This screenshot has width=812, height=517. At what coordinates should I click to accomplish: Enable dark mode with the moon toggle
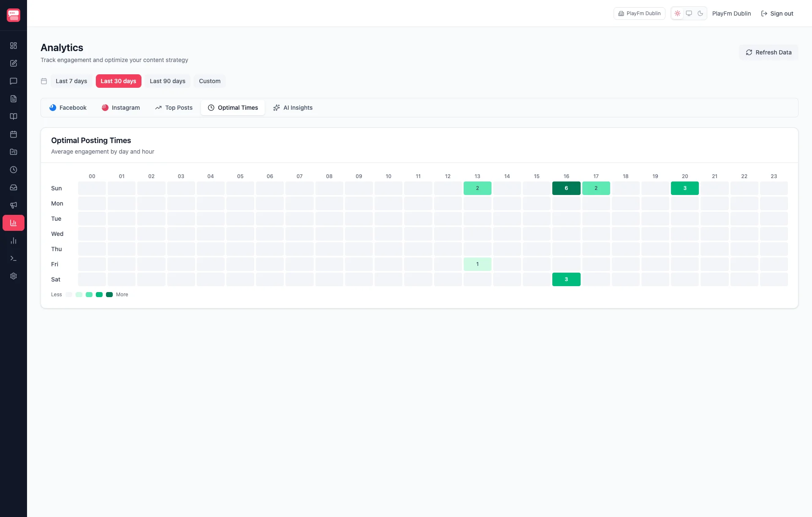[x=700, y=13]
